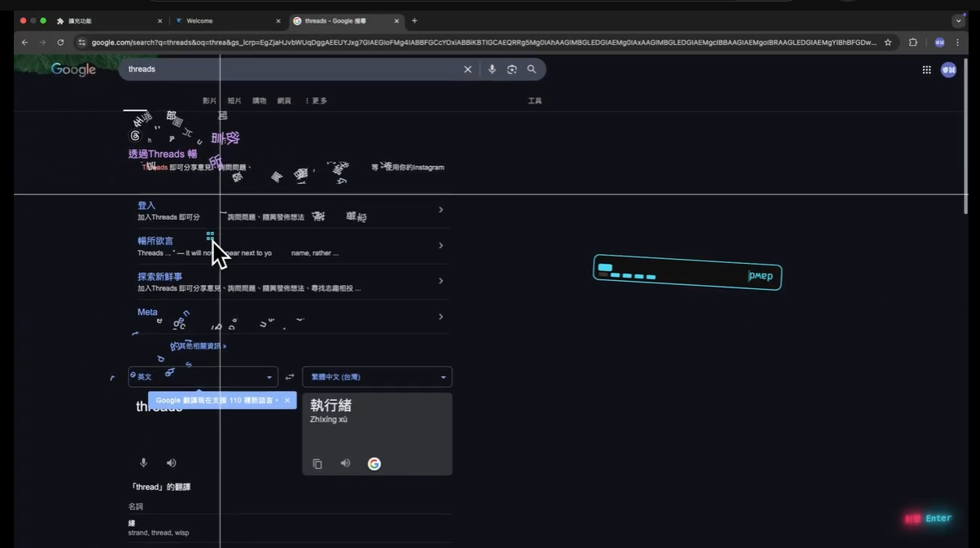Copy the translated text 執行緒
The image size is (980, 548).
pos(317,464)
